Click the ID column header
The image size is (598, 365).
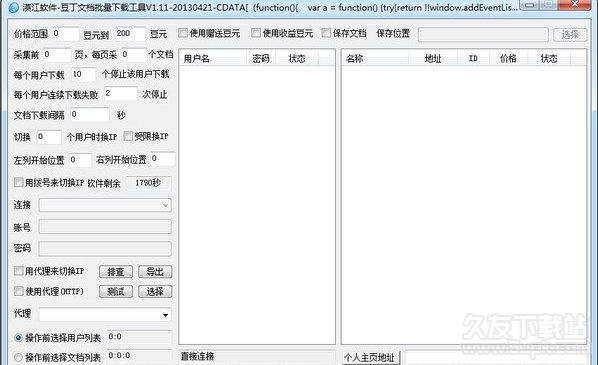click(473, 58)
